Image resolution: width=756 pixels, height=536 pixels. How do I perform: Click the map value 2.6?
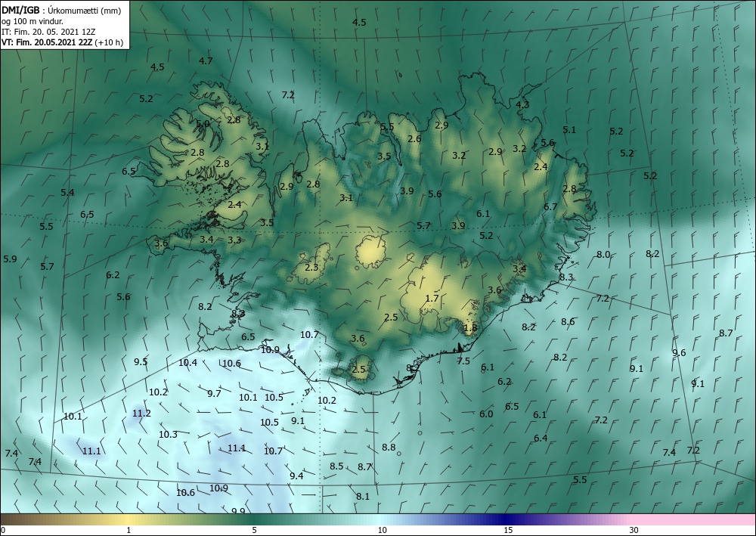414,139
